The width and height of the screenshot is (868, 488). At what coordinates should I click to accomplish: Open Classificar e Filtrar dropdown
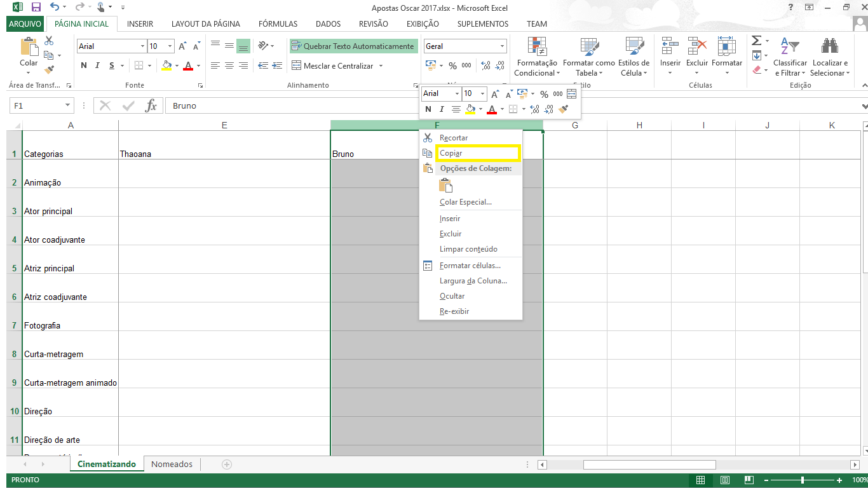[x=790, y=57]
